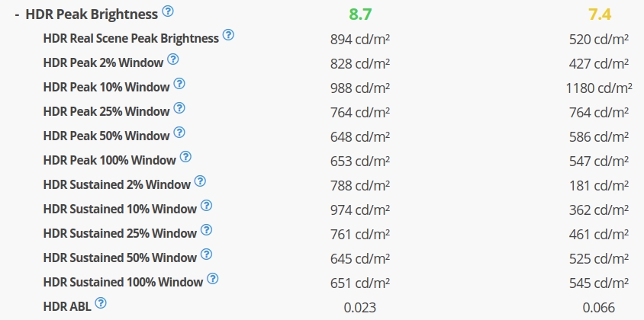The width and height of the screenshot is (644, 320).
Task: Show info for HDR ABL
Action: [x=101, y=304]
